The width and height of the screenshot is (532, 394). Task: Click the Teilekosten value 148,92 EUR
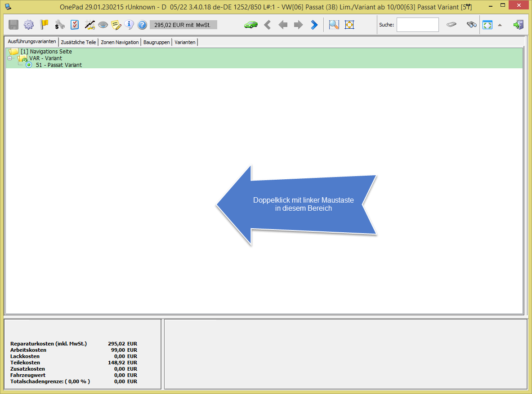click(x=122, y=363)
